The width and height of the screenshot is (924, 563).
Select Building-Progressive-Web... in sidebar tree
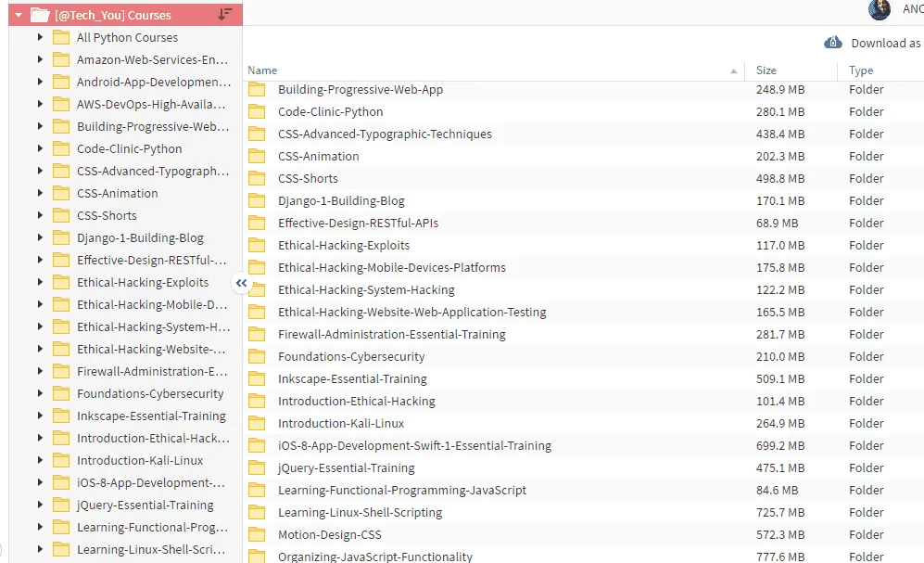pyautogui.click(x=153, y=127)
